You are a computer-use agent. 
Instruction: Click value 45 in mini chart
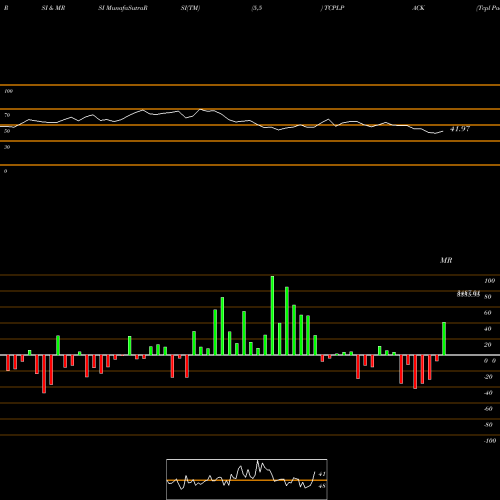[322, 486]
